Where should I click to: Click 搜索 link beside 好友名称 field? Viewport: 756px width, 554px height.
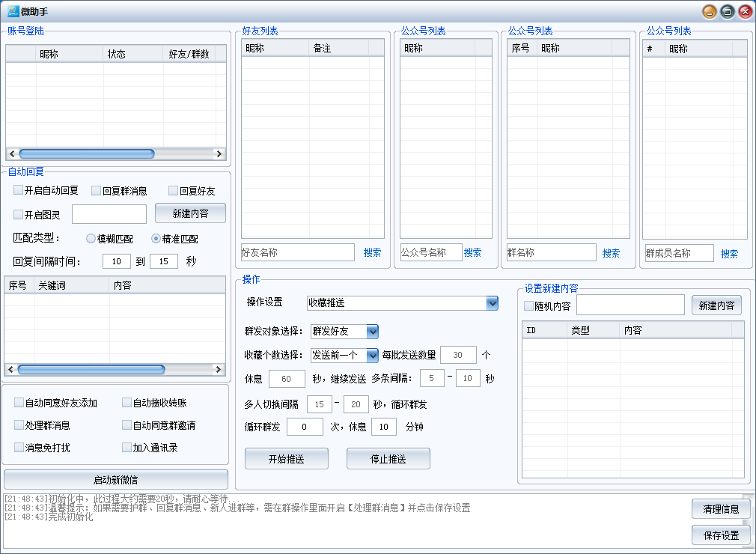(x=372, y=253)
